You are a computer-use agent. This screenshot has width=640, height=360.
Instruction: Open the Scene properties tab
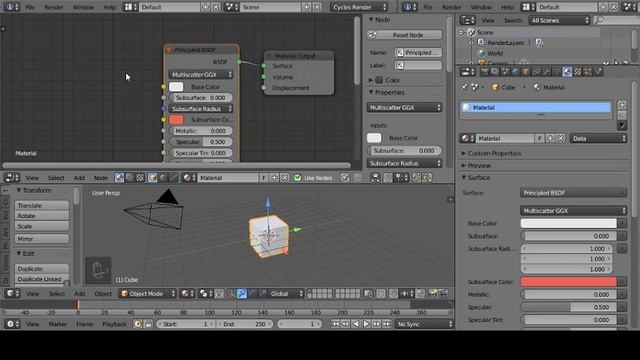pos(505,72)
